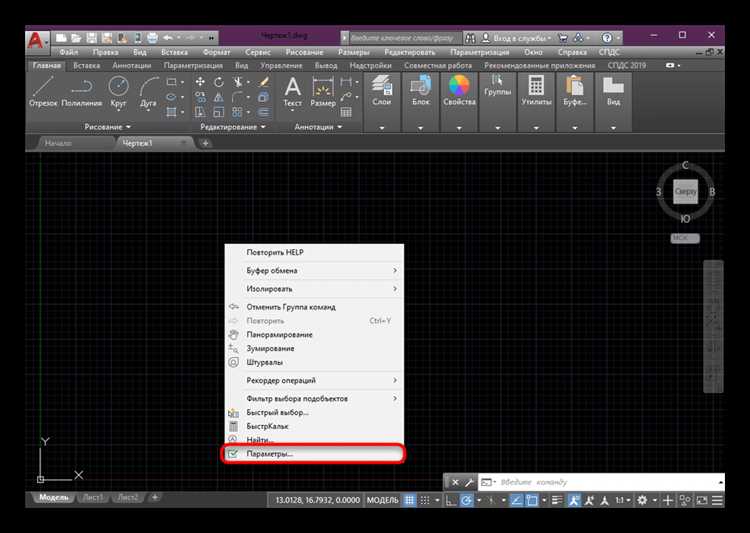Expand Изолировать submenu arrow
This screenshot has height=533, width=750.
click(395, 289)
